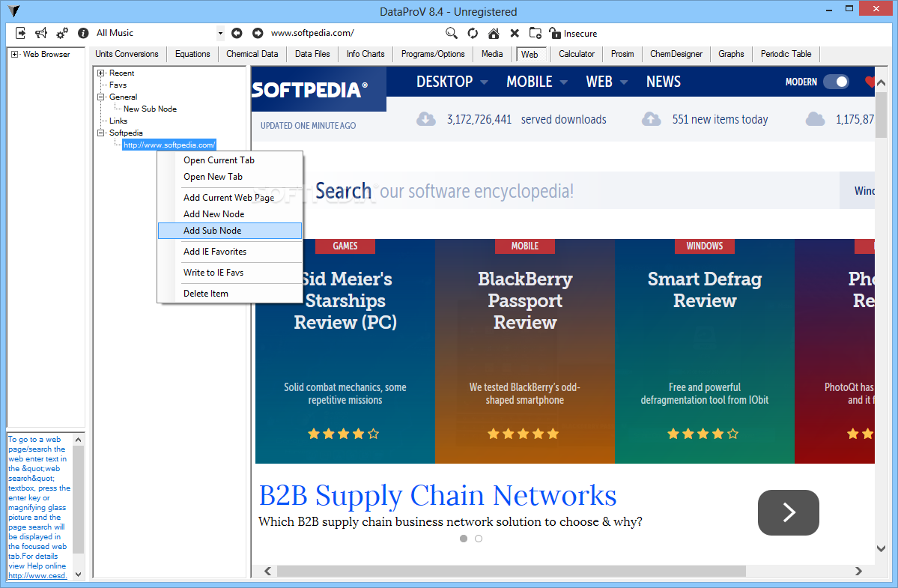
Task: Open Smart Defrag Review article
Action: (x=705, y=290)
